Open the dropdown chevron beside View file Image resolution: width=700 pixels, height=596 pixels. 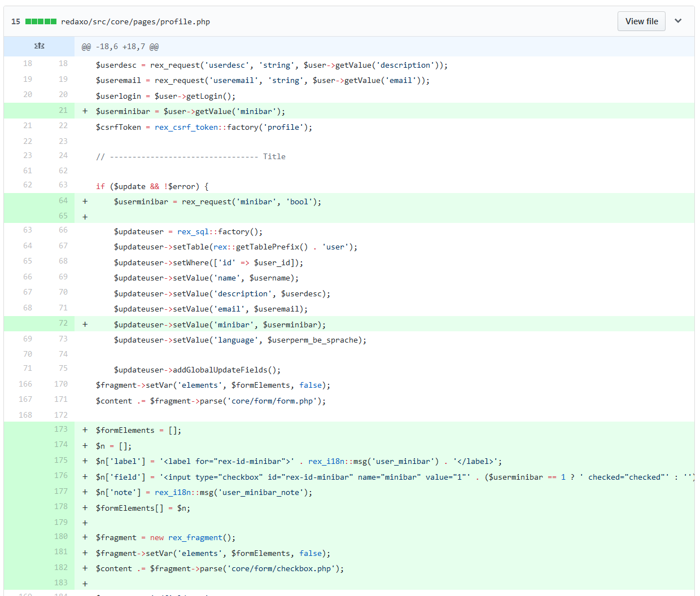pos(678,21)
